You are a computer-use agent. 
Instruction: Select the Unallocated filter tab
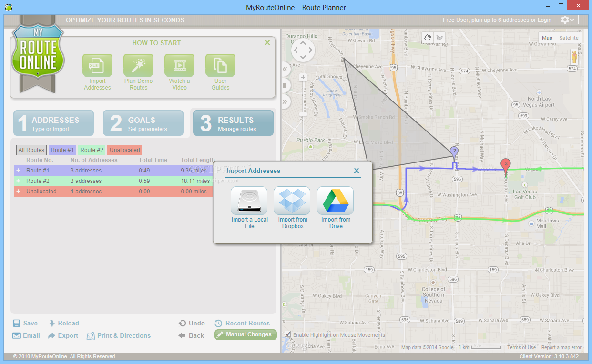tap(125, 150)
